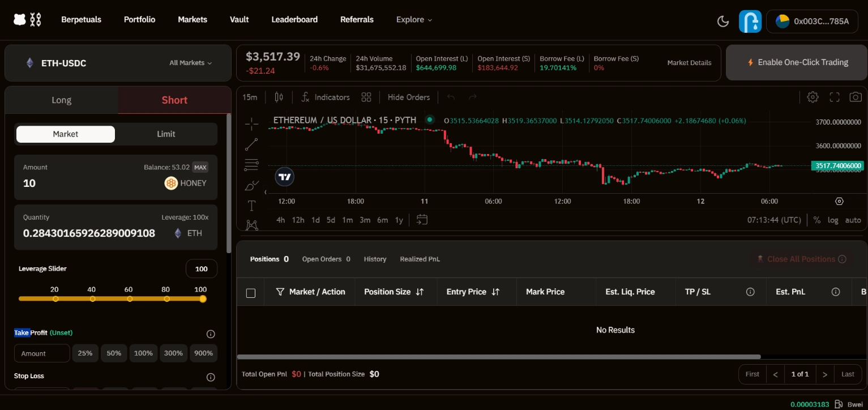Set leverage slider to 60 mark
868x410 pixels.
click(130, 299)
